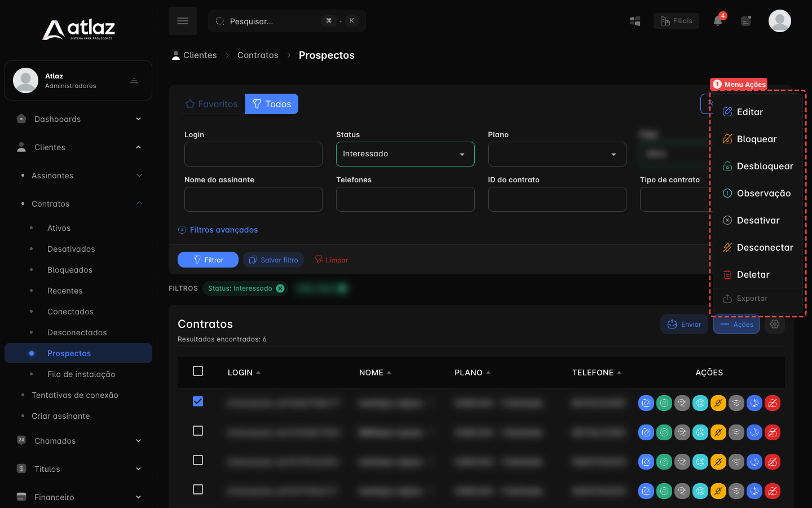812x508 pixels.
Task: Choose Bloquear in the actions menu
Action: click(x=758, y=139)
